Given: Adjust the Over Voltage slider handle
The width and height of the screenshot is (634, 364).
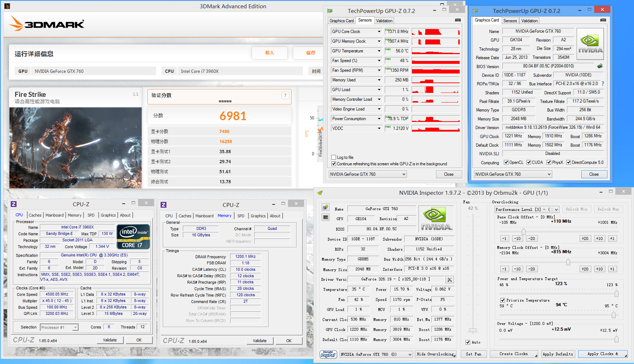Looking at the screenshot, I should coord(616,339).
